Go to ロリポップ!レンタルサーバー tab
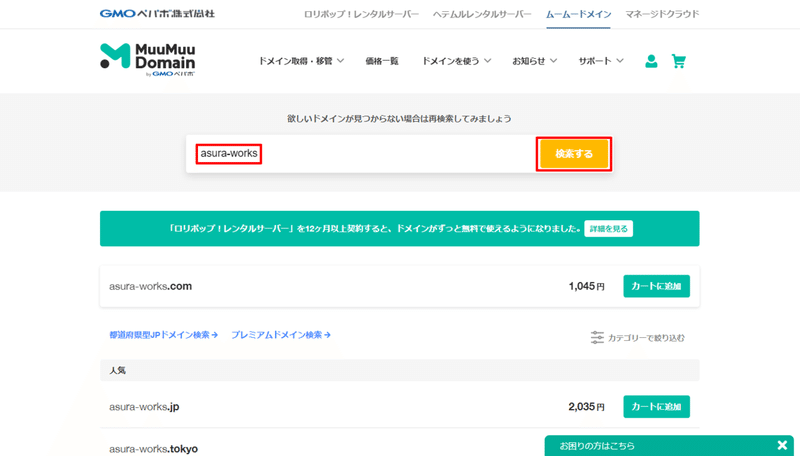The width and height of the screenshot is (800, 456). click(361, 14)
